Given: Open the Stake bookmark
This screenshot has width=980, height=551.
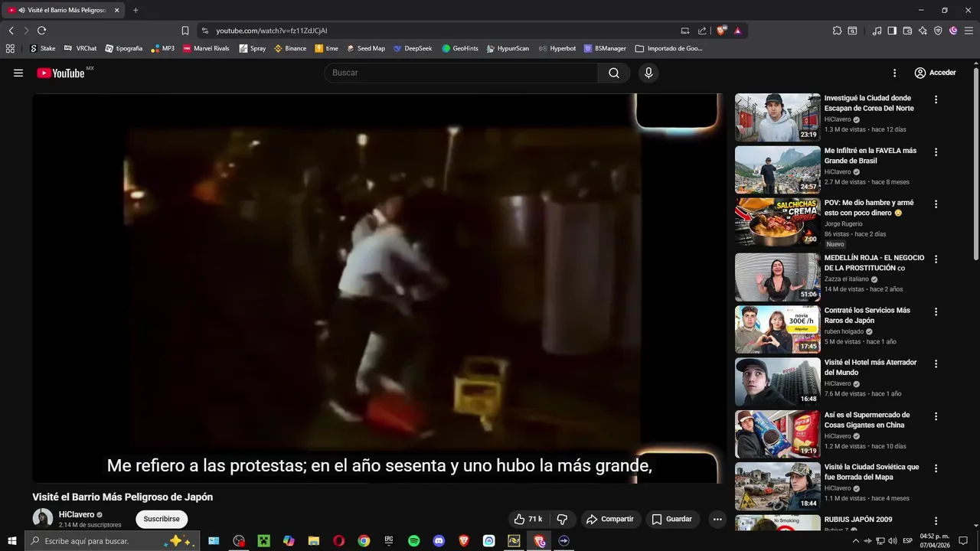Looking at the screenshot, I should (42, 48).
